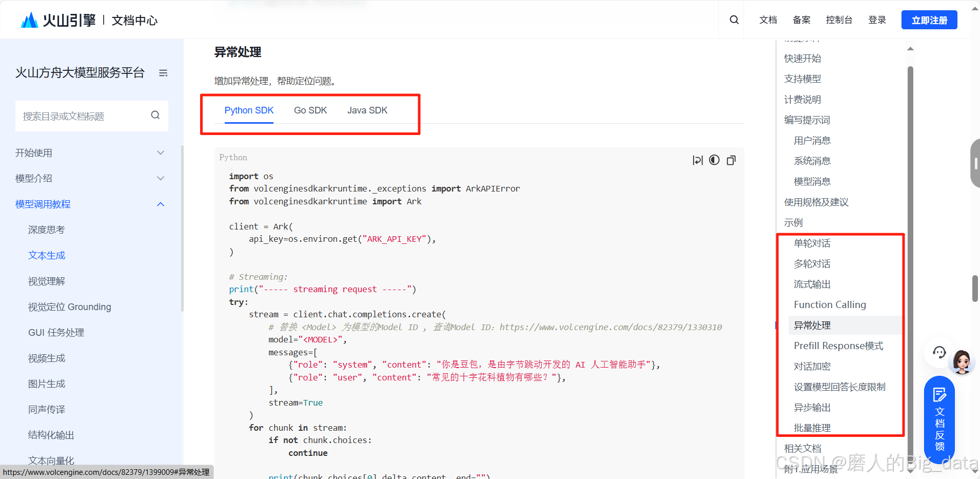Viewport: 980px width, 479px height.
Task: Jump to Function Calling in the outline
Action: [x=830, y=305]
